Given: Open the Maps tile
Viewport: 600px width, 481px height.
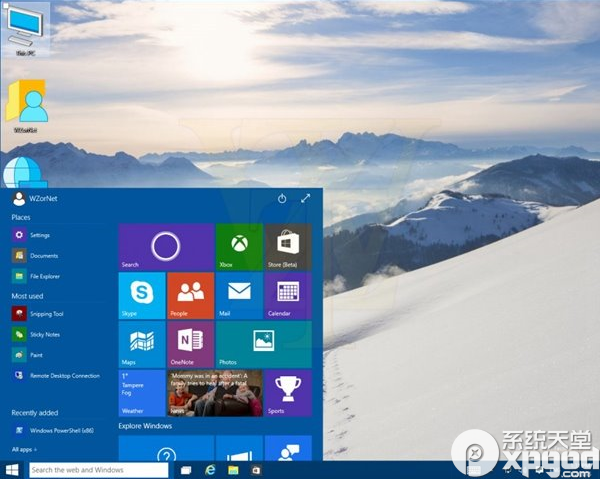Looking at the screenshot, I should coord(142,344).
